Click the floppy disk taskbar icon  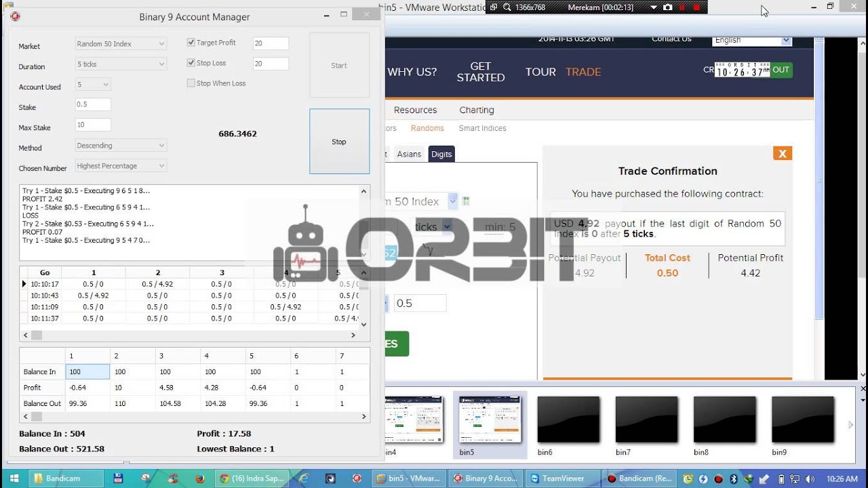(118, 478)
